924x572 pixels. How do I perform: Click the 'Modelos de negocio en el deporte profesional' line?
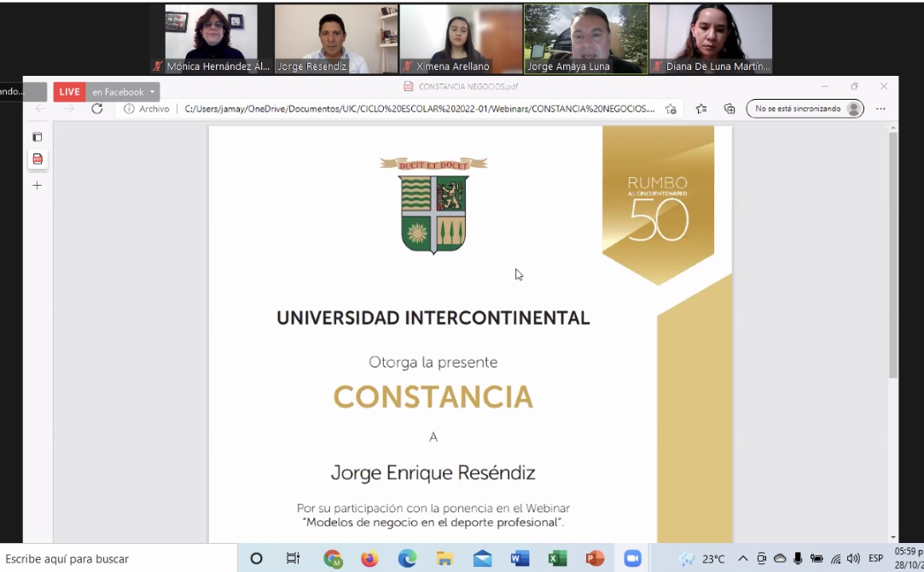click(433, 523)
